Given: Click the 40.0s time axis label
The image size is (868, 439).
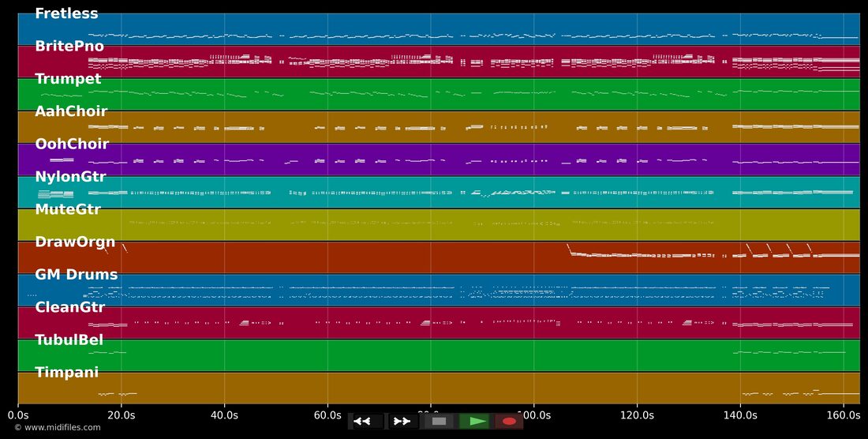Looking at the screenshot, I should click(x=224, y=414).
